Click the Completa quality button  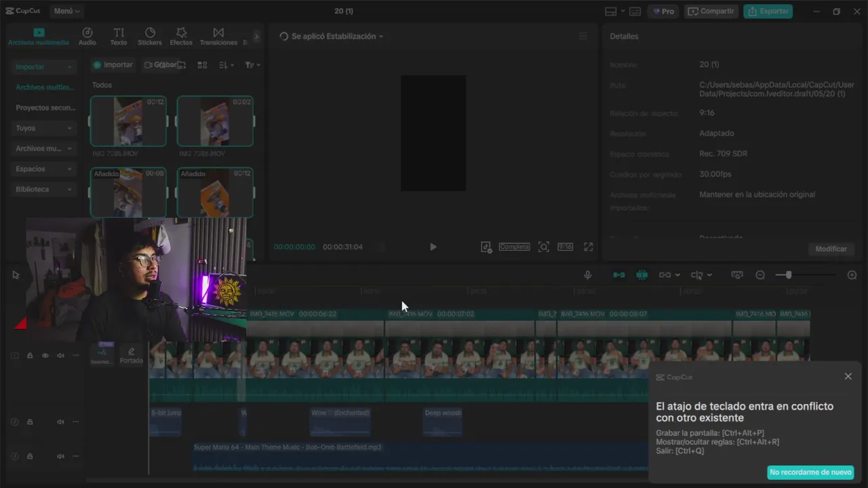coord(514,247)
